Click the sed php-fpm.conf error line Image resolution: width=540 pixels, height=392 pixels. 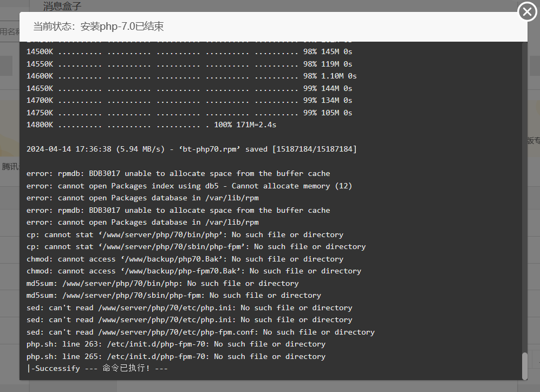(x=200, y=332)
